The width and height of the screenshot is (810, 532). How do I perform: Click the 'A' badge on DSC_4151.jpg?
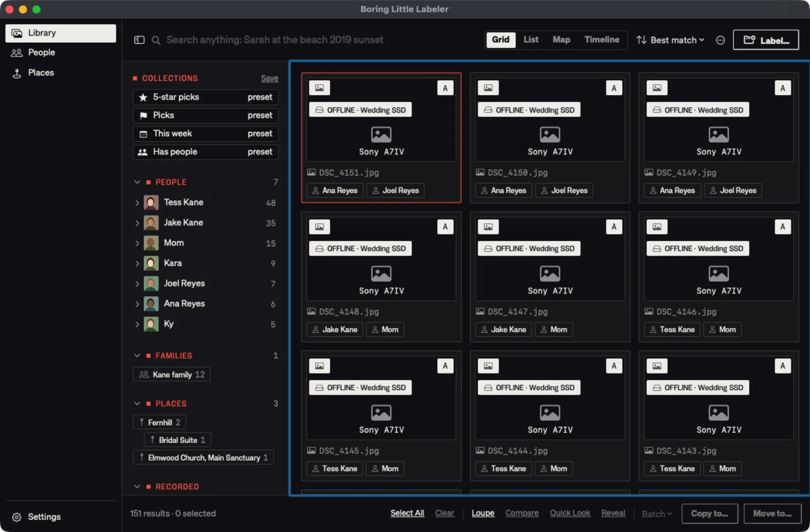[x=445, y=88]
